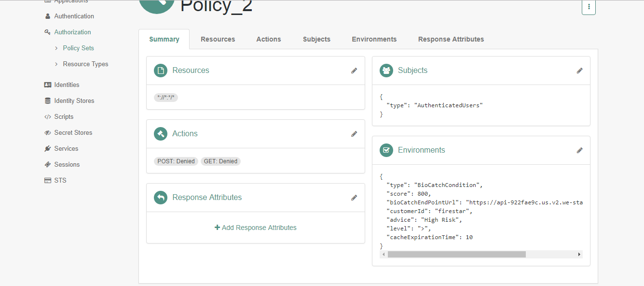
Task: Select the POST: Denied action chip
Action: tap(176, 161)
